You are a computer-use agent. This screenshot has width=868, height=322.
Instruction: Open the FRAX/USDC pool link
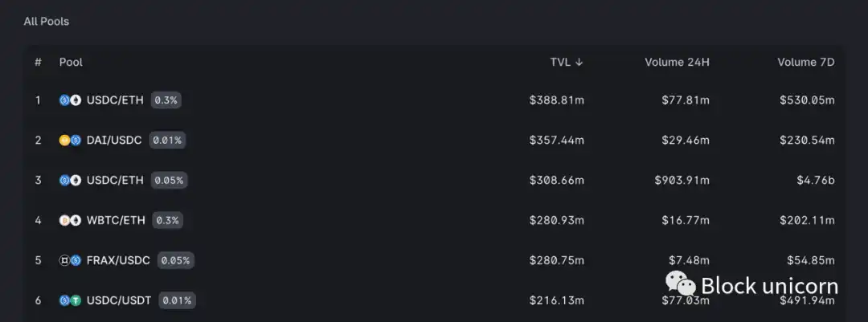[x=118, y=260]
